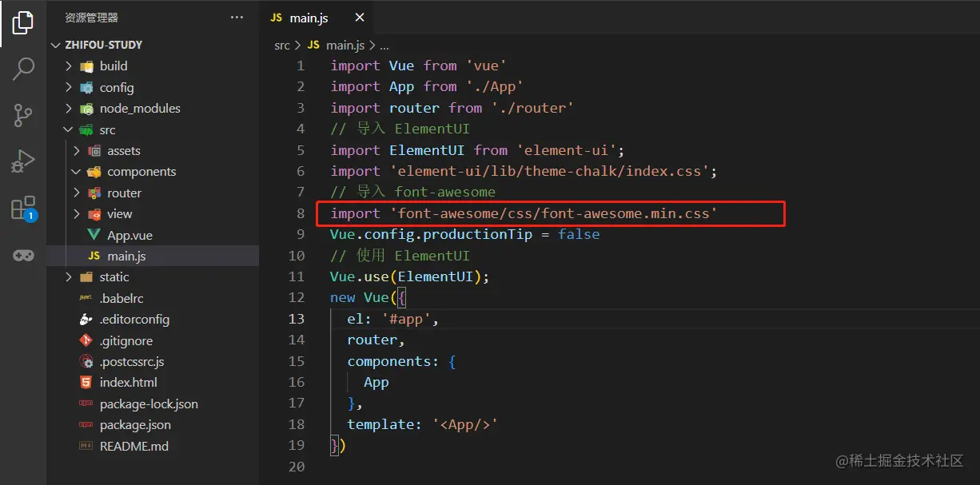
Task: Open Run and Debug view icon
Action: tap(23, 162)
